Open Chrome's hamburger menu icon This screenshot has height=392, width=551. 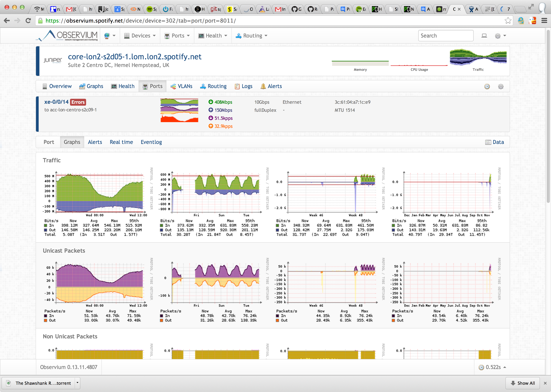click(544, 20)
